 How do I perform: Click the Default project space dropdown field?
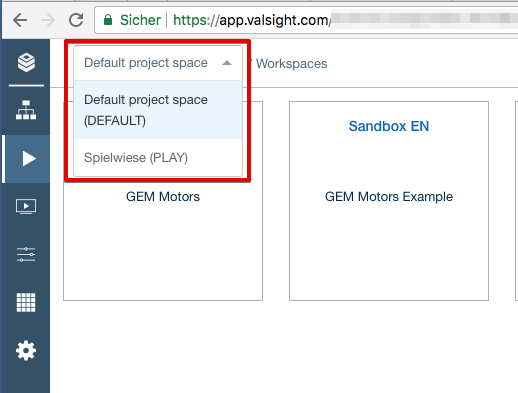click(158, 63)
